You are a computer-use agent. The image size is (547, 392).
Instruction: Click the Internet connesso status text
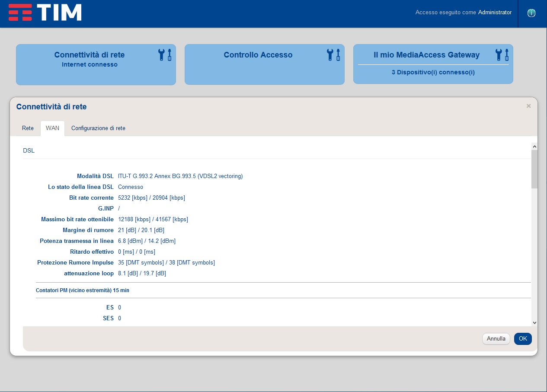[90, 64]
